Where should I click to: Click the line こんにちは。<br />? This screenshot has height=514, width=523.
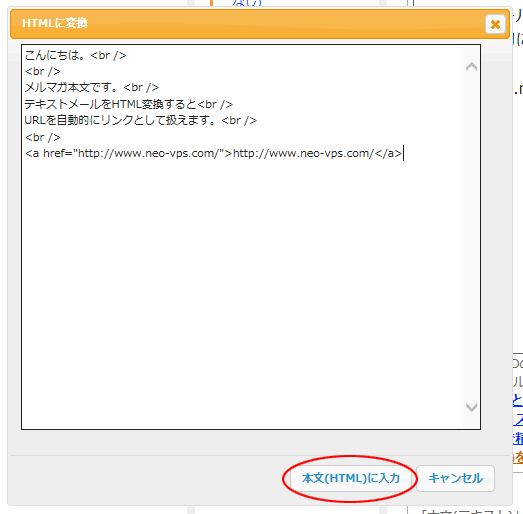click(x=75, y=55)
